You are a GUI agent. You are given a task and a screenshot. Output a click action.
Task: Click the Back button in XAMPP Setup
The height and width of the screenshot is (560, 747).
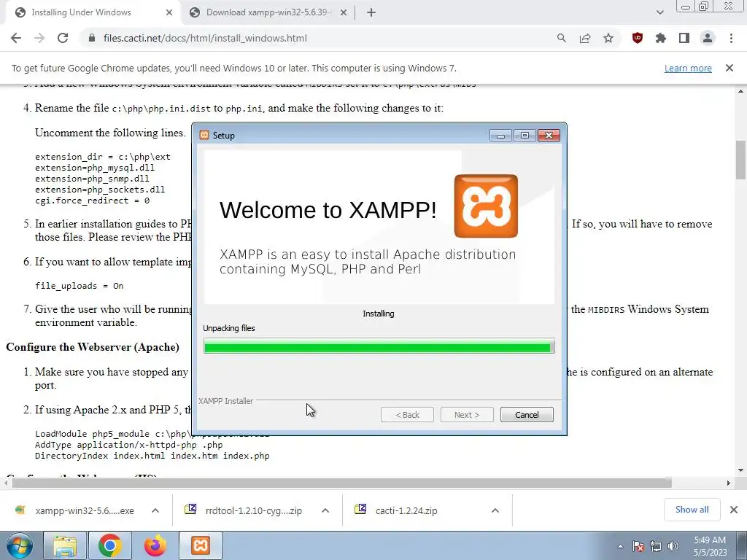coord(407,415)
